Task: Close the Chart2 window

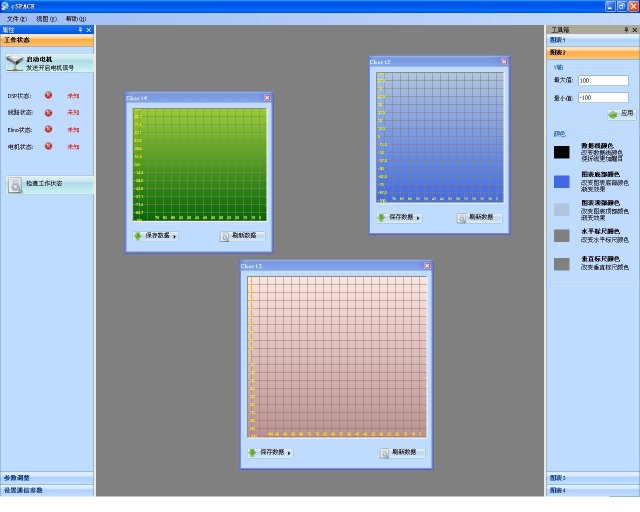Action: (x=504, y=62)
